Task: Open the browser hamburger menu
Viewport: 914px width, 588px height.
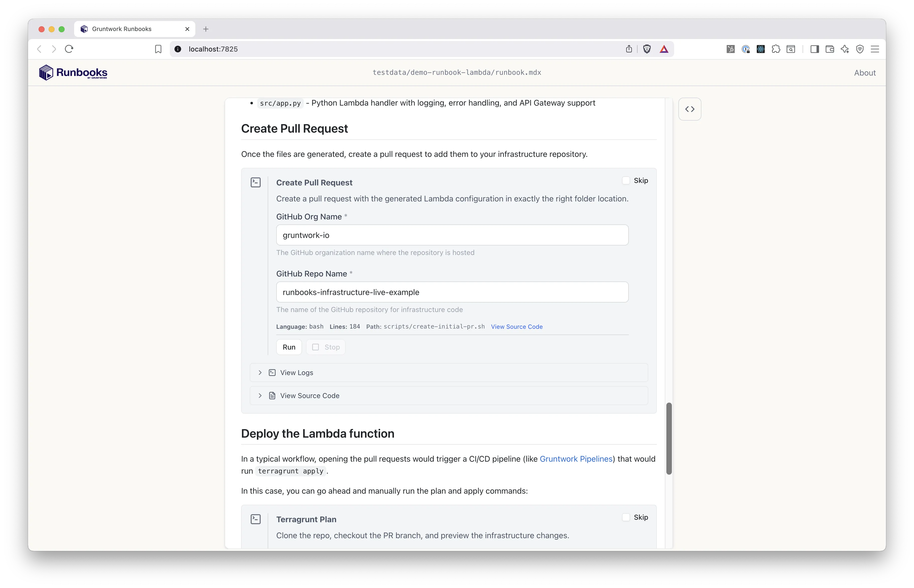Action: coord(875,49)
